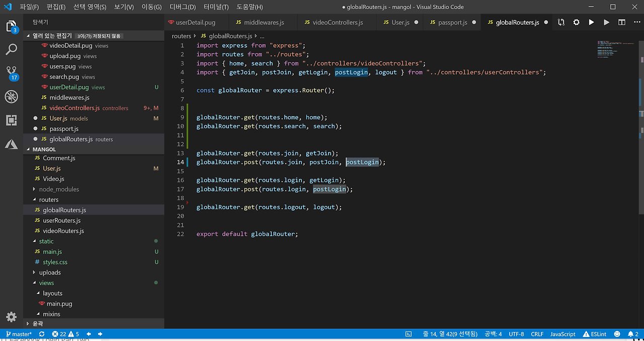Open the problems errors and warnings indicator
The image size is (644, 341).
click(x=65, y=334)
